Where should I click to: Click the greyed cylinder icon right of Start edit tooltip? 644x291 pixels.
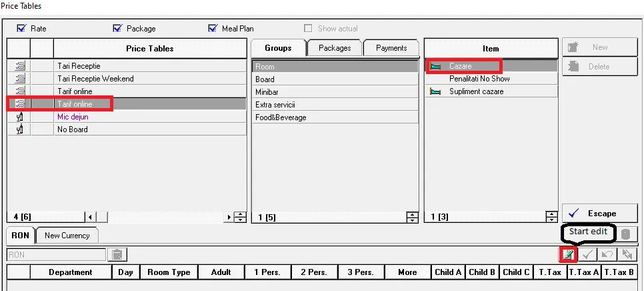pos(625,234)
